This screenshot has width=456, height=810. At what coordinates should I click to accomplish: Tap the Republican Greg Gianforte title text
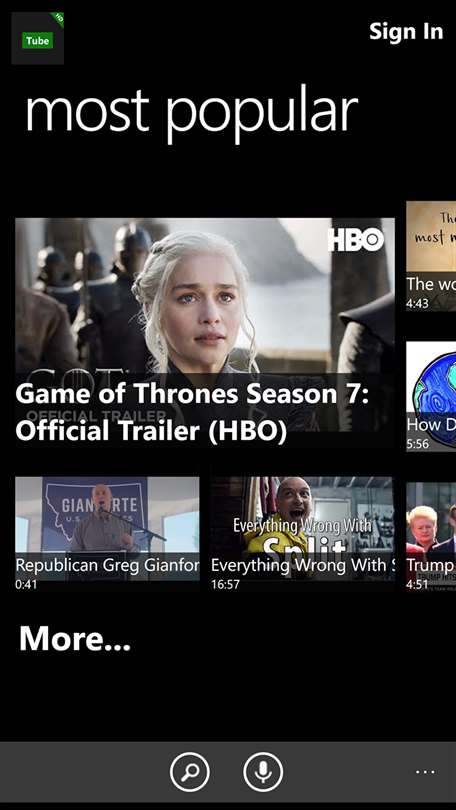[107, 565]
